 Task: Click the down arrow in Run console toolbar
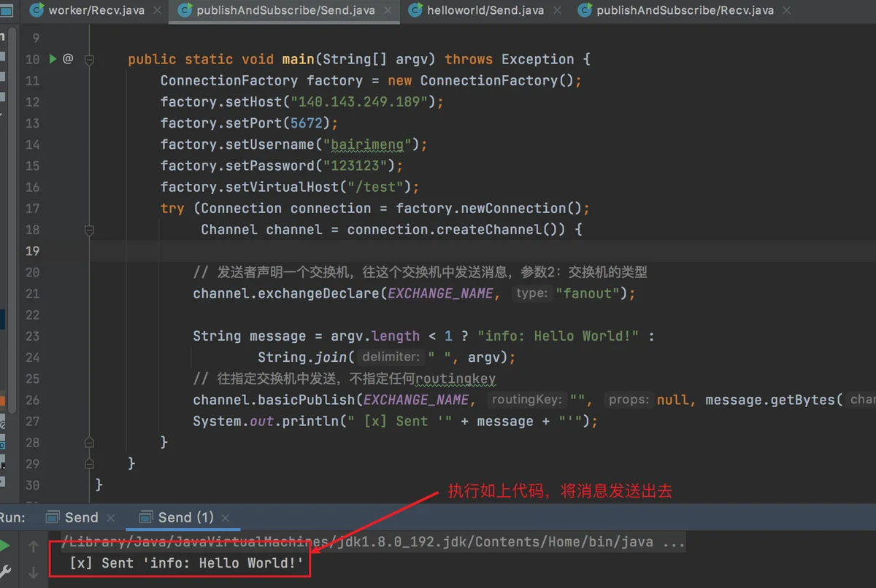(33, 573)
